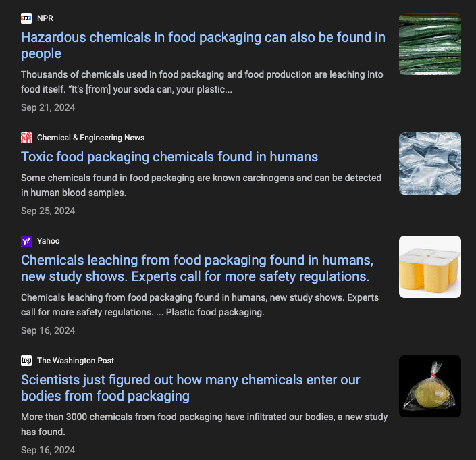476x460 pixels.
Task: Open the plastic packaging thumbnail image
Action: click(x=430, y=163)
